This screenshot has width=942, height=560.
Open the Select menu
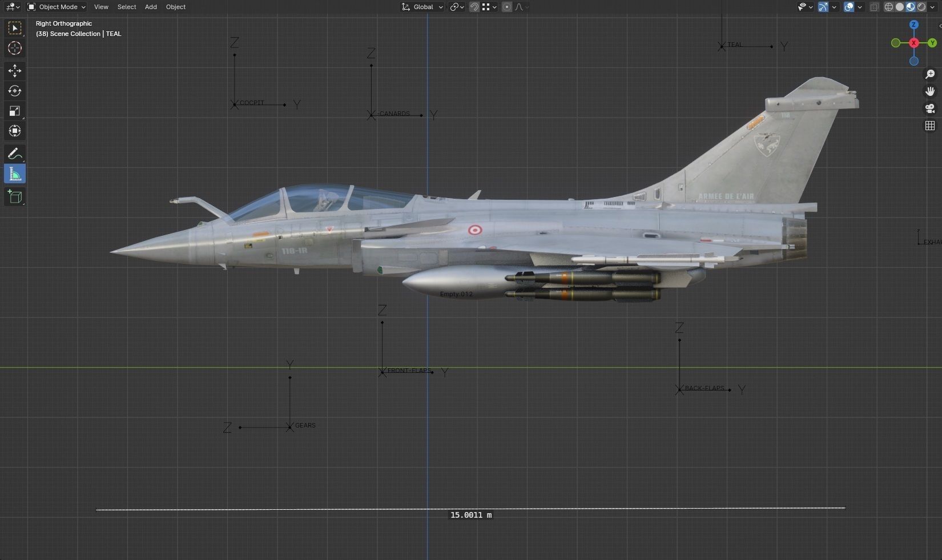(x=127, y=7)
